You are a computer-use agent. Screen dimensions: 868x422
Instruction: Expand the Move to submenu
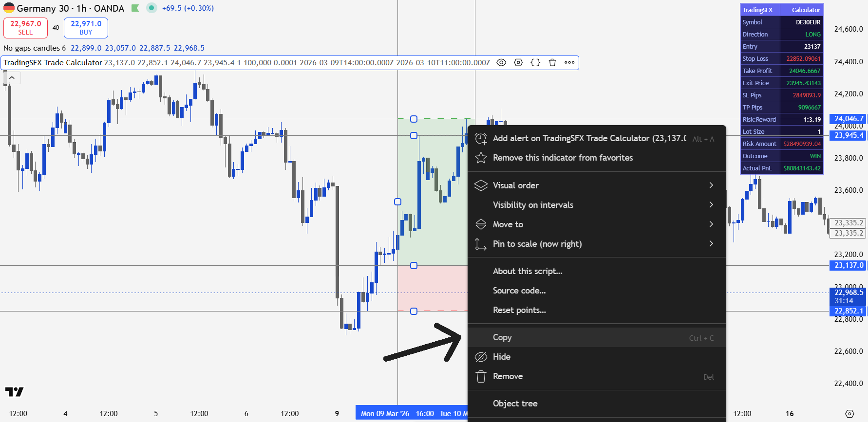pos(597,224)
